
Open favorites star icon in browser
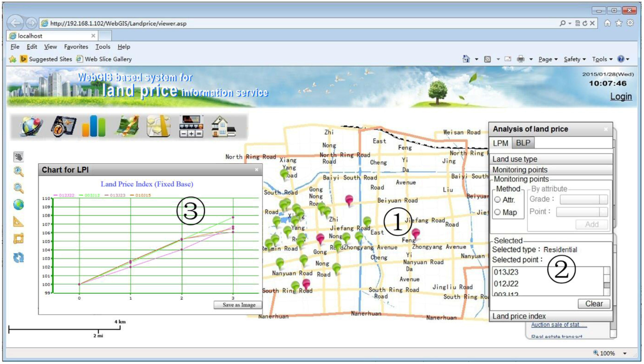click(619, 23)
